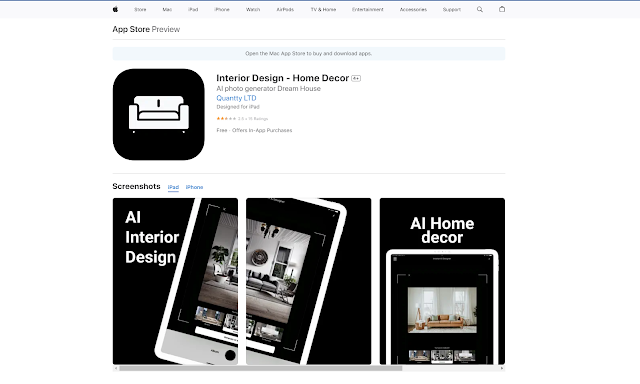Switch to the iPad screenshots tab

[173, 187]
